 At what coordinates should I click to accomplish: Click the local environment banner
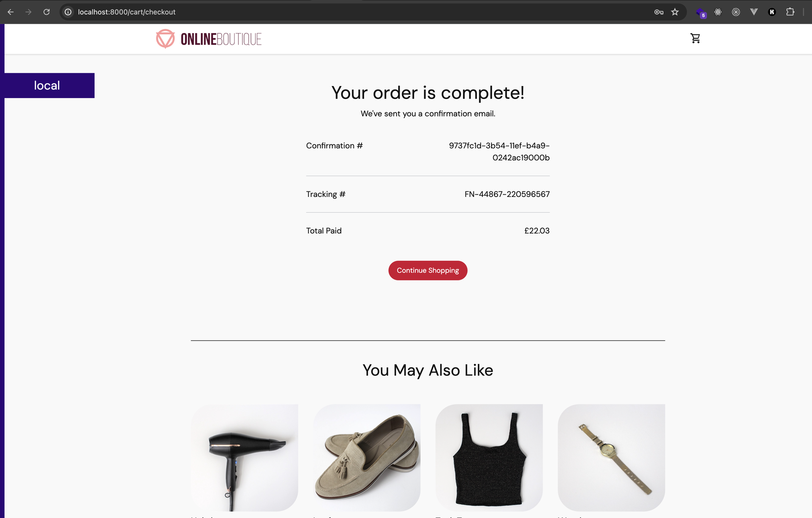click(x=49, y=86)
